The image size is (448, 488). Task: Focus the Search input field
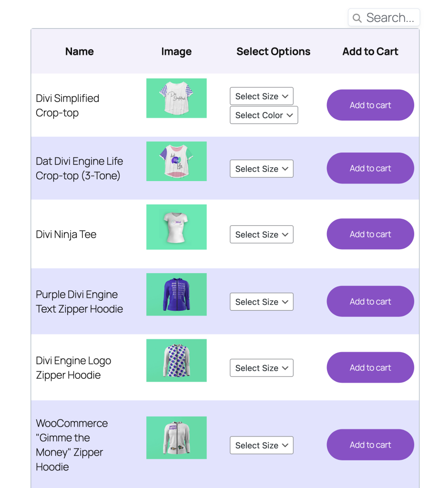[x=384, y=18]
